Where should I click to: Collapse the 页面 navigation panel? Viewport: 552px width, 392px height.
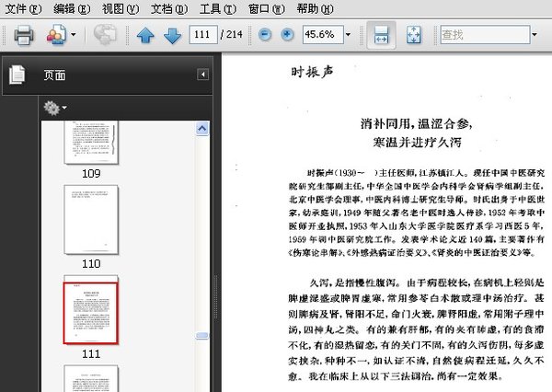[x=202, y=75]
